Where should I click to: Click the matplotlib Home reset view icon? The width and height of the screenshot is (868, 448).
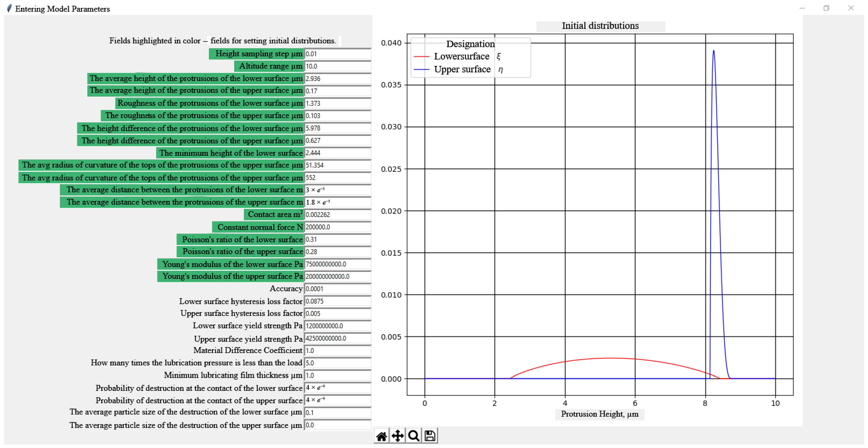coord(382,436)
